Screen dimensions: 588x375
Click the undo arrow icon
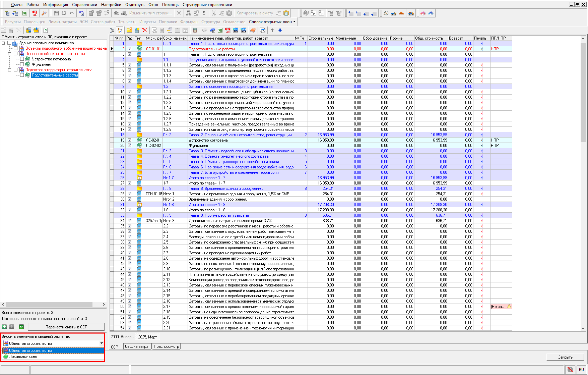[72, 13]
